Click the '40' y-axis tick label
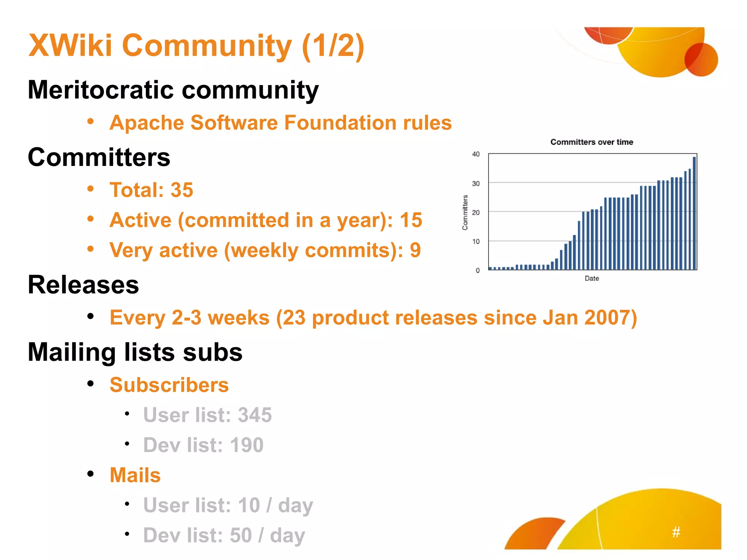This screenshot has height=560, width=747. (x=476, y=154)
